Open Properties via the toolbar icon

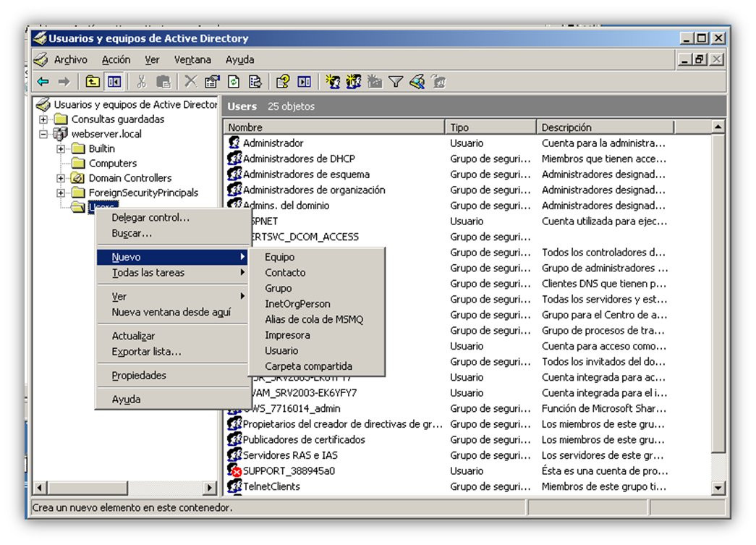pos(212,82)
